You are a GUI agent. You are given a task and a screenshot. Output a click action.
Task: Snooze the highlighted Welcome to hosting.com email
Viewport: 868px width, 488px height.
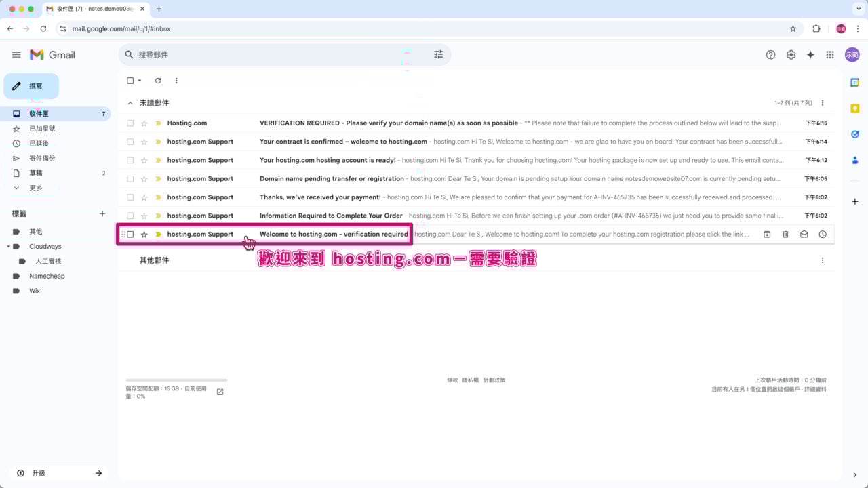(x=822, y=234)
